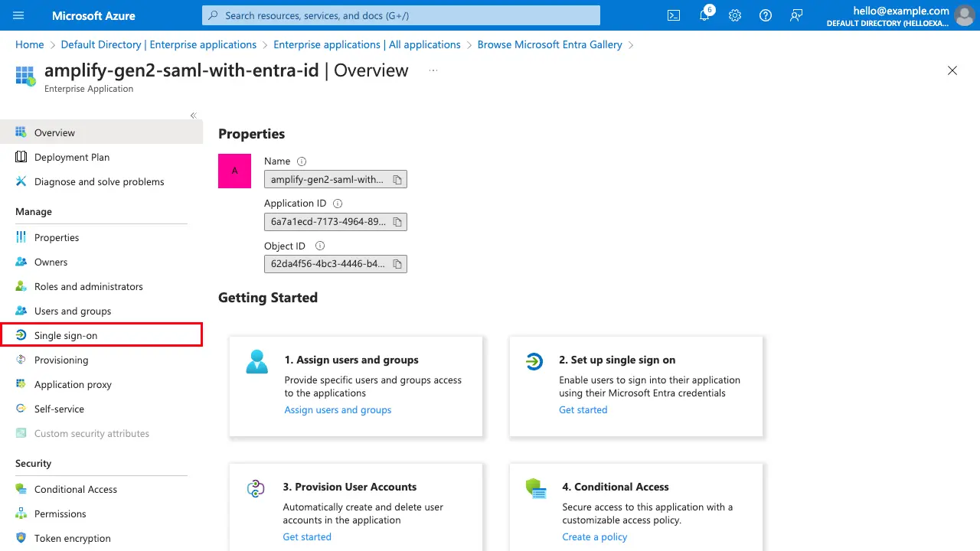Click the Conditional Access shield icon
Image resolution: width=980 pixels, height=551 pixels.
(535, 488)
